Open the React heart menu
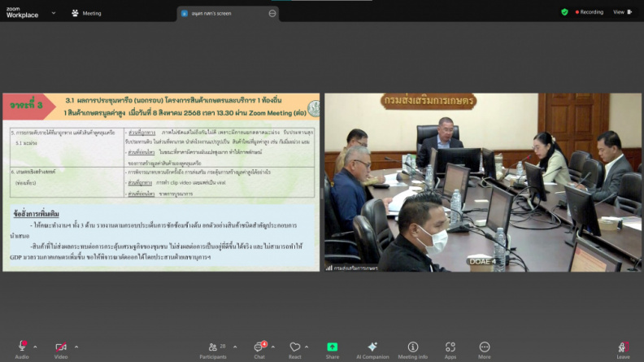644x362 pixels. click(x=295, y=350)
